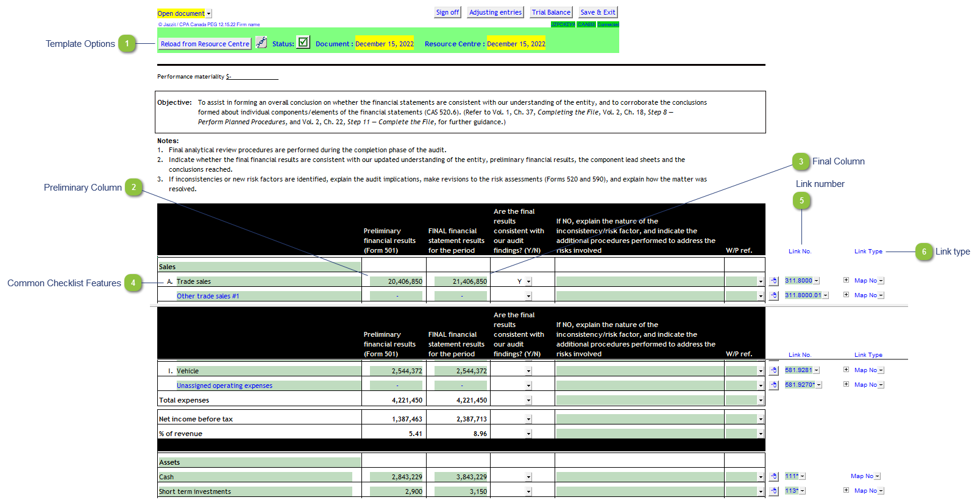Expand the plus box in Trade sales row
Viewport: 980px width, 500px height.
click(846, 280)
